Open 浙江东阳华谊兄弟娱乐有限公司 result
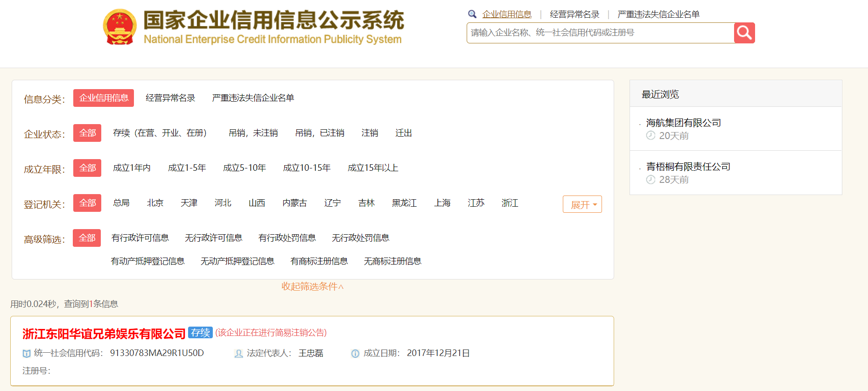Screen dimensions: 868x391 point(104,334)
